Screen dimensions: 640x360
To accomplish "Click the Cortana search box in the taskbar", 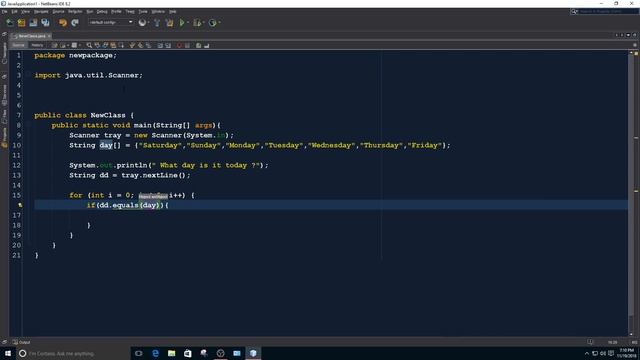I will [73, 353].
